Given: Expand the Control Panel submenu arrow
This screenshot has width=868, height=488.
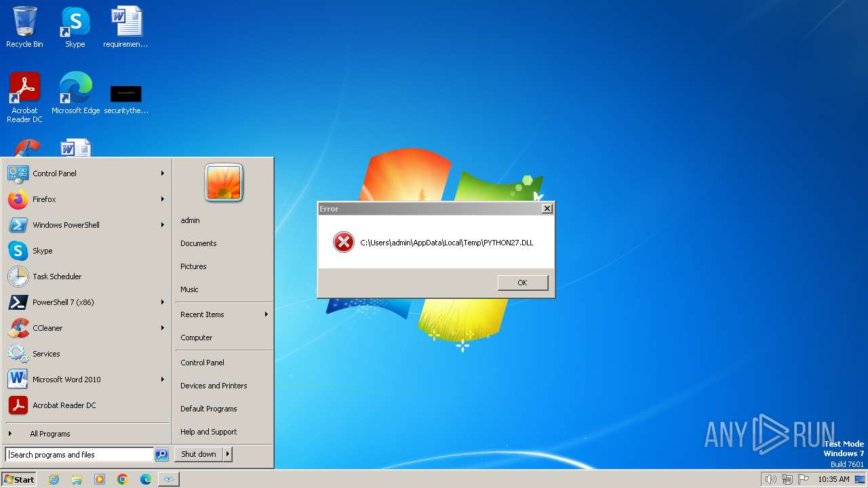Looking at the screenshot, I should [163, 174].
